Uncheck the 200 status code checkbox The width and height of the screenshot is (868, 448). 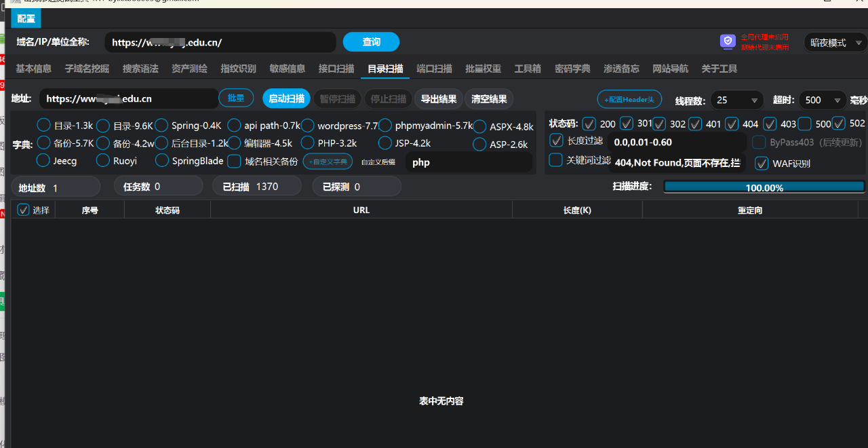coord(589,124)
